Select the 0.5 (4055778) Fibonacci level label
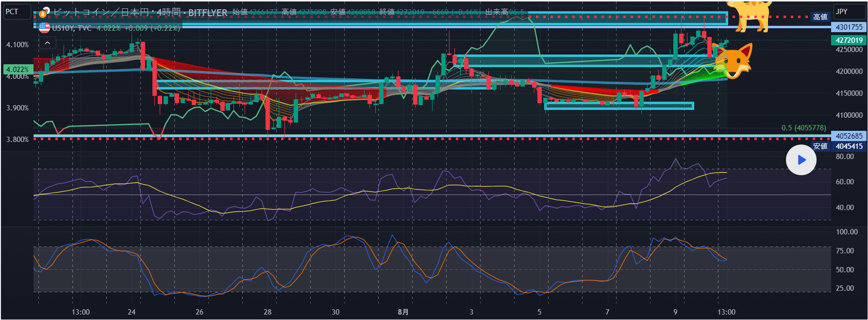The width and height of the screenshot is (868, 320). 803,128
